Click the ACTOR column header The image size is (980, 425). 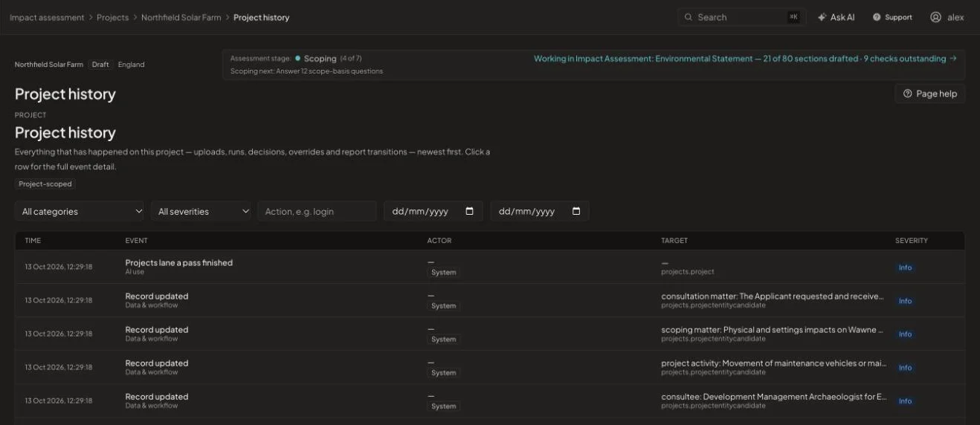point(439,241)
